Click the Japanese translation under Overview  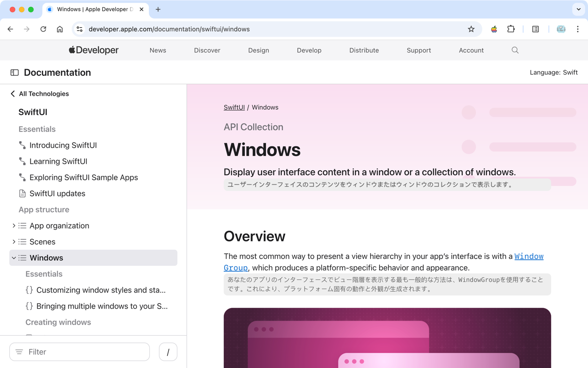[387, 284]
